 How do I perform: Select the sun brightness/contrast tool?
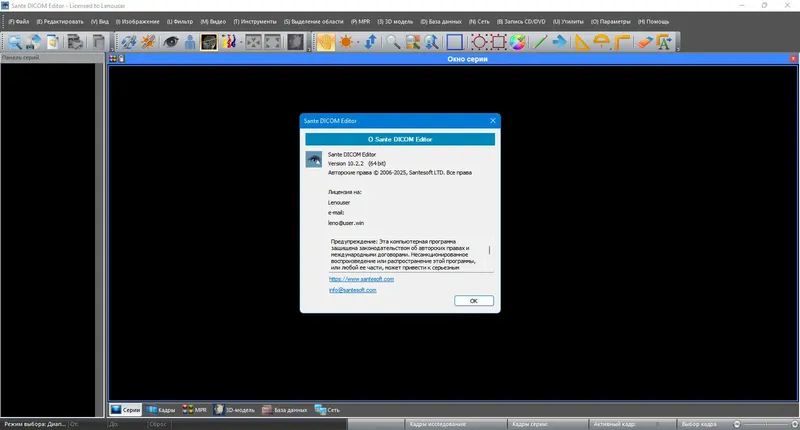pyautogui.click(x=345, y=42)
